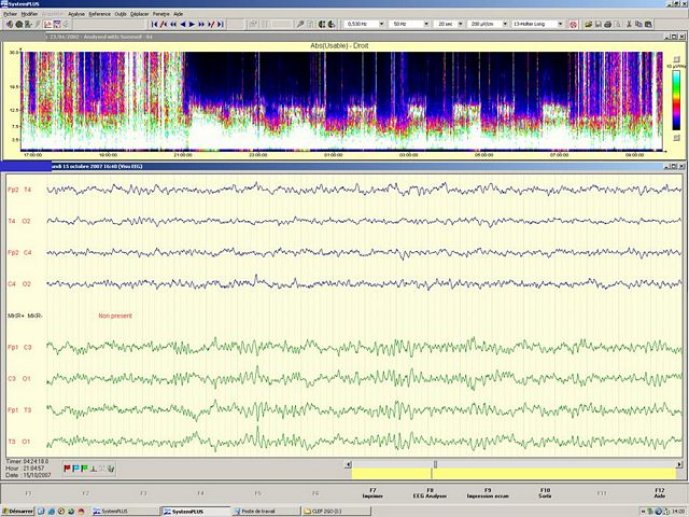Click the trash bin icon beside the flags

pyautogui.click(x=111, y=469)
